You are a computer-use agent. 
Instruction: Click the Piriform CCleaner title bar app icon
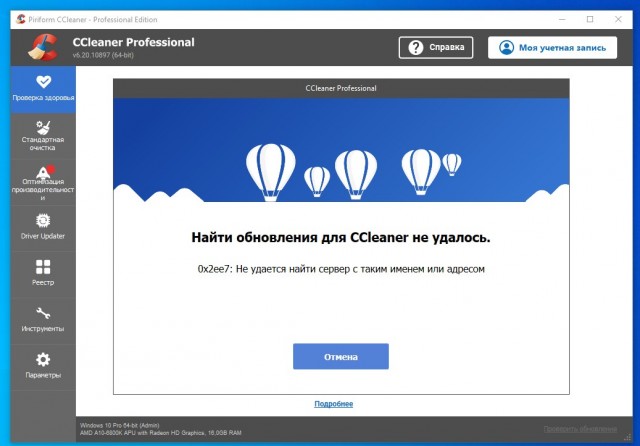coord(21,19)
